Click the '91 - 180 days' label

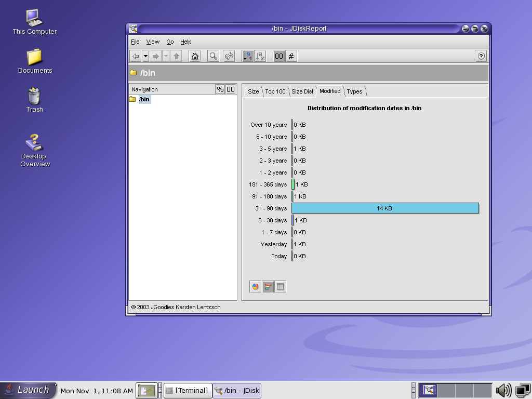click(270, 196)
